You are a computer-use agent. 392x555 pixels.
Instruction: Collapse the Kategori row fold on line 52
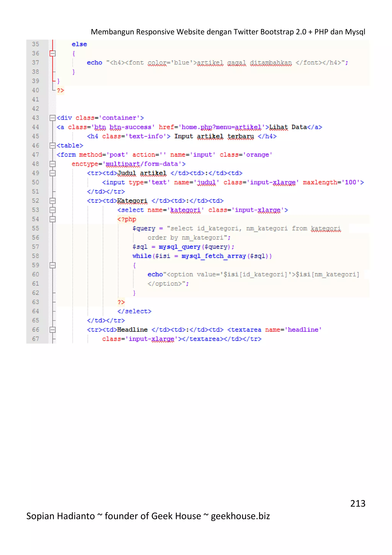click(52, 201)
